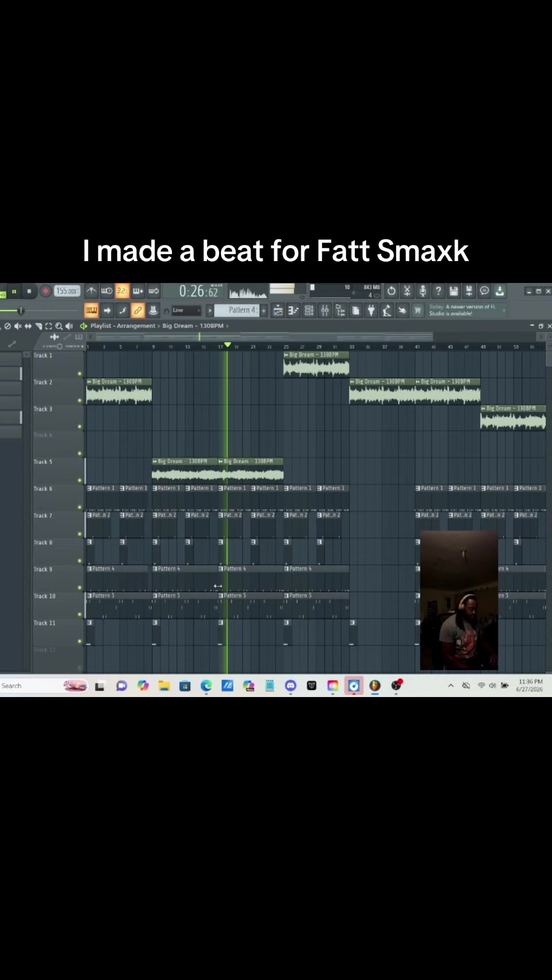Viewport: 552px width, 980px height.
Task: Mute Track 1 using its green dot
Action: pyautogui.click(x=80, y=373)
